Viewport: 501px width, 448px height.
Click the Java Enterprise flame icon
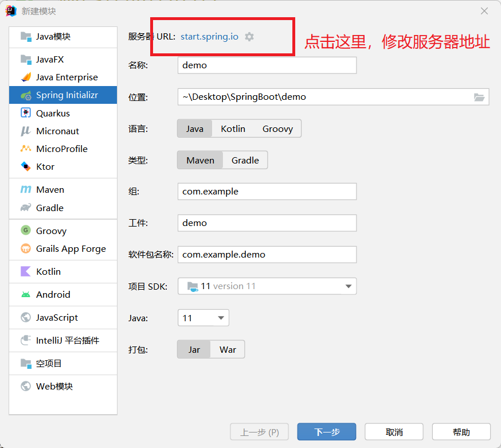[26, 77]
